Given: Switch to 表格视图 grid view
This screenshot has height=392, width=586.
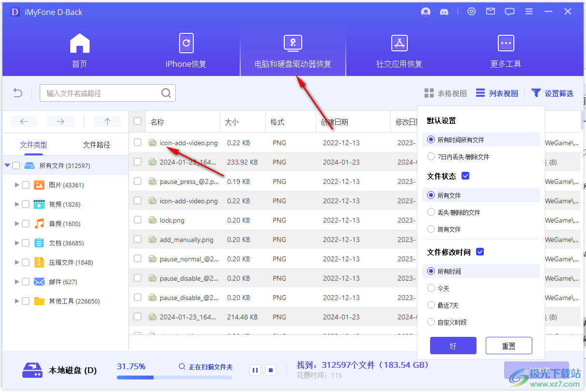Looking at the screenshot, I should (x=446, y=93).
